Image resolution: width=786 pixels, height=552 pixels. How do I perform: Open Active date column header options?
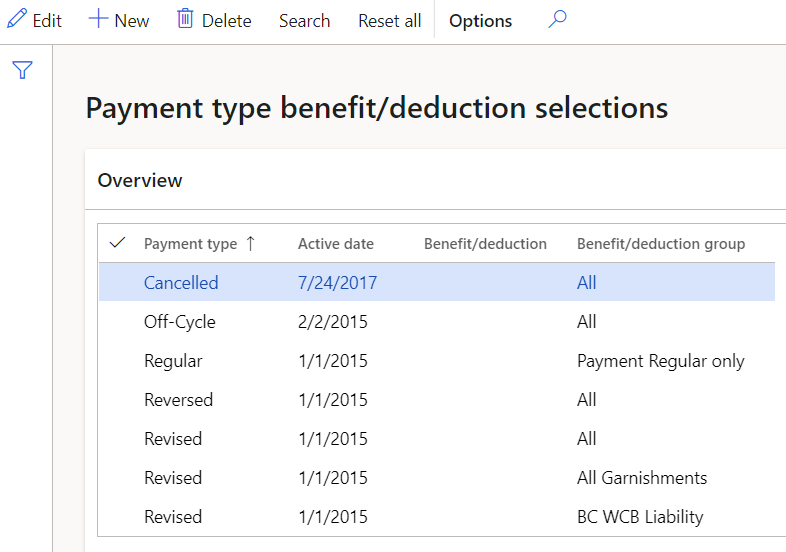[336, 244]
